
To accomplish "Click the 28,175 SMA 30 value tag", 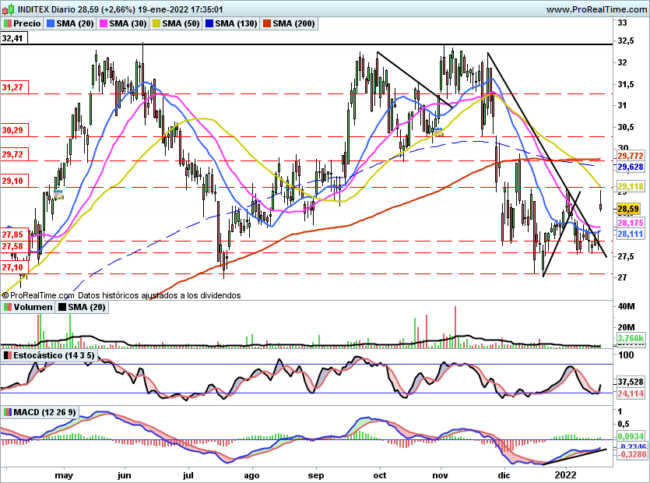I will pyautogui.click(x=630, y=223).
